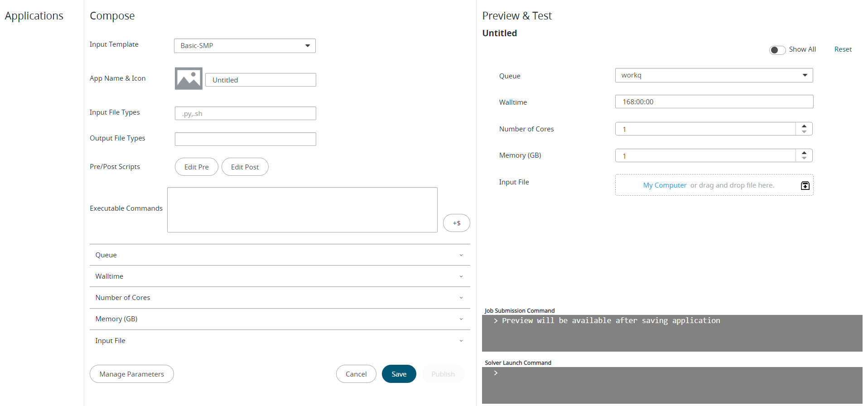This screenshot has height=406, width=868.
Task: Click the Number of Cores value field
Action: [705, 129]
